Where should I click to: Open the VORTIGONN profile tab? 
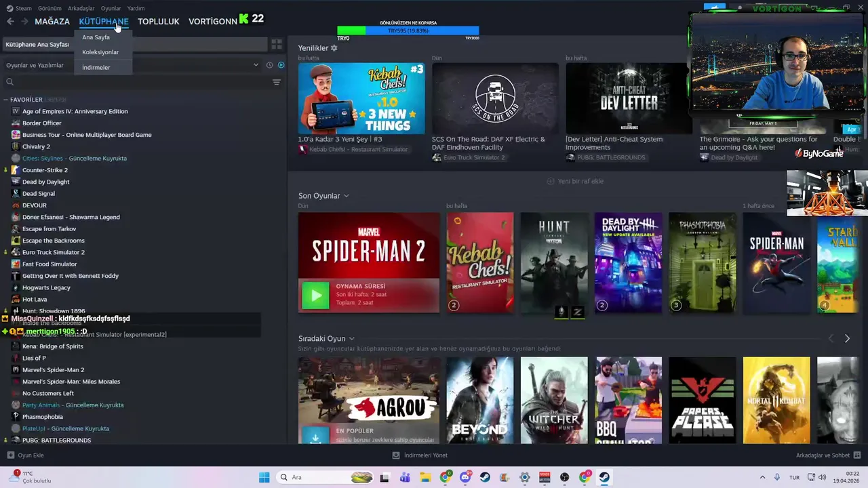pos(213,22)
